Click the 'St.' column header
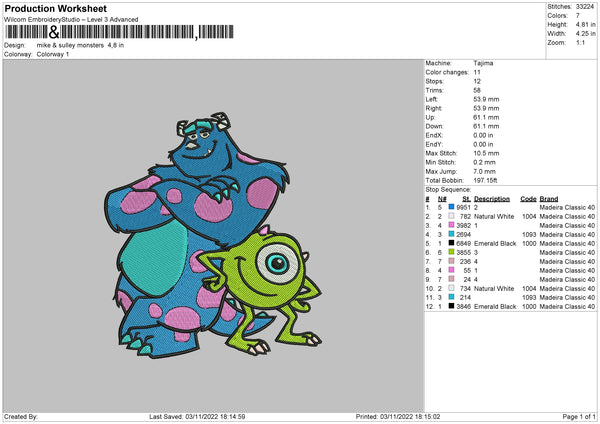This screenshot has width=600, height=424. point(466,199)
